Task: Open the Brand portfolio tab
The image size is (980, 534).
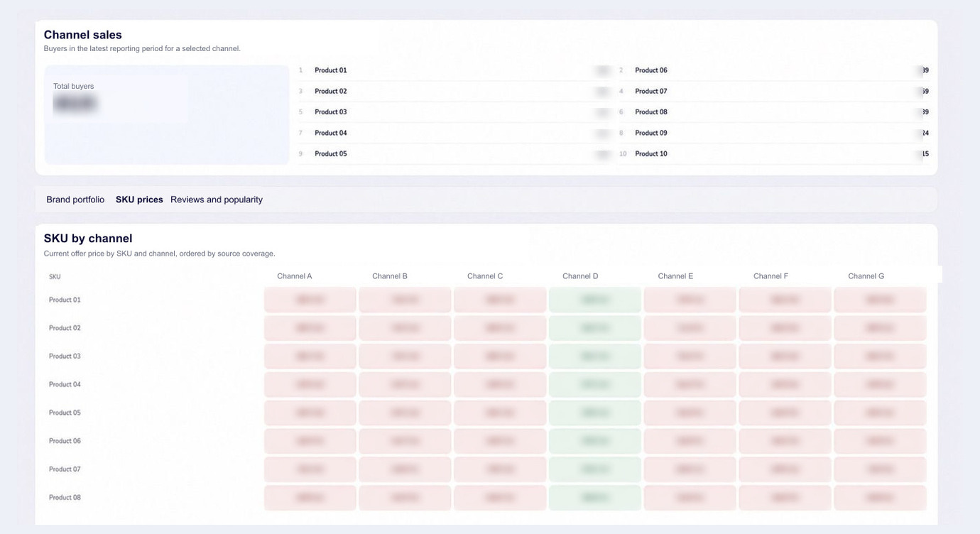Action: pos(75,200)
